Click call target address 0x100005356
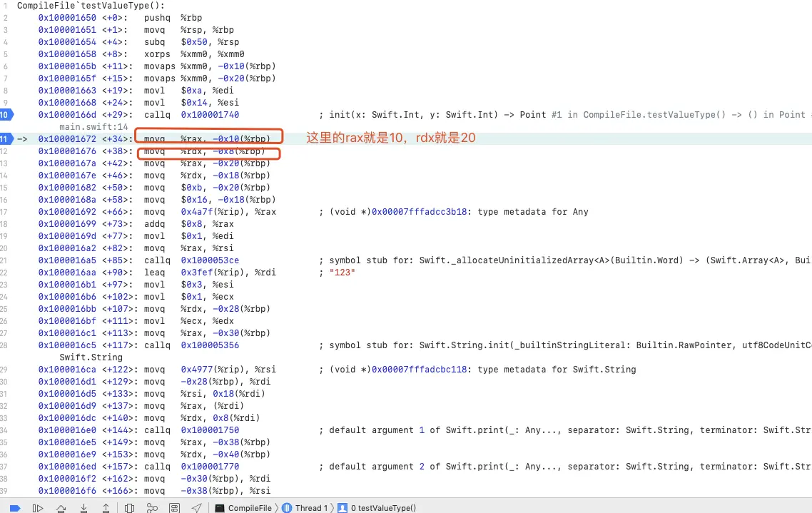This screenshot has height=513, width=812. (210, 345)
